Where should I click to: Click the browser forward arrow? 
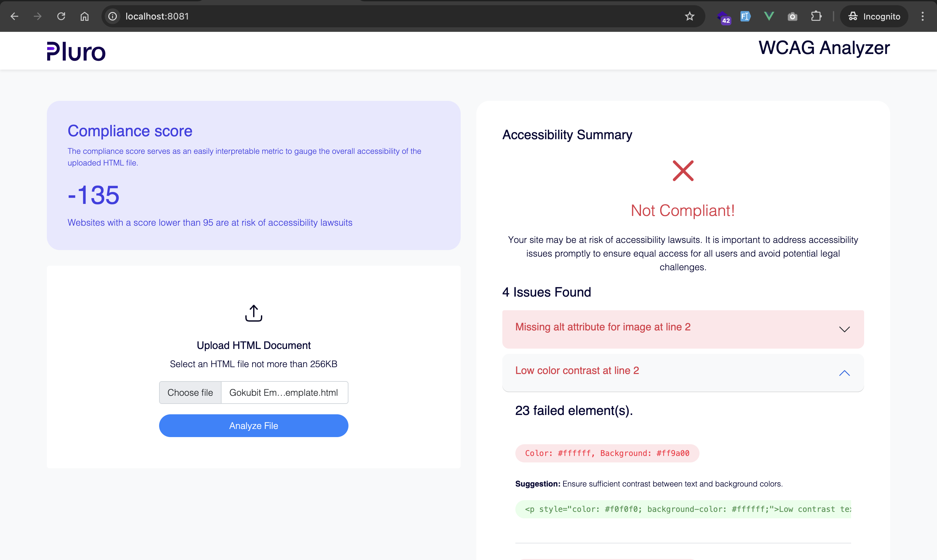coord(37,16)
